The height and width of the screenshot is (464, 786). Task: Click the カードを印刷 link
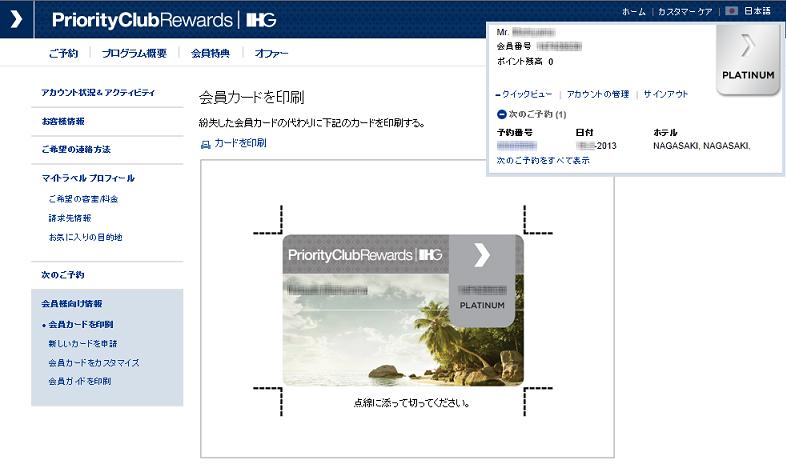pos(240,143)
